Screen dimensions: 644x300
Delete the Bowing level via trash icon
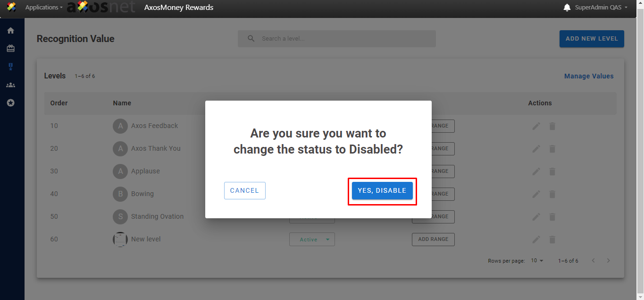pos(552,194)
